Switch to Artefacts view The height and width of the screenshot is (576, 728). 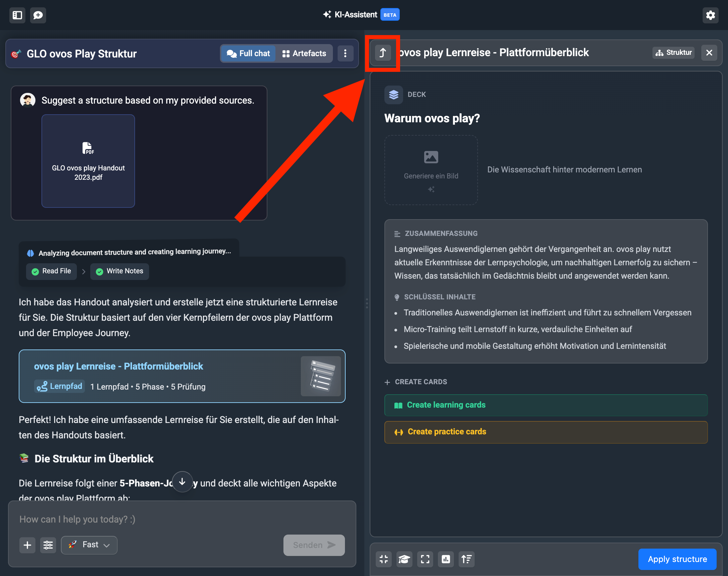pyautogui.click(x=304, y=53)
